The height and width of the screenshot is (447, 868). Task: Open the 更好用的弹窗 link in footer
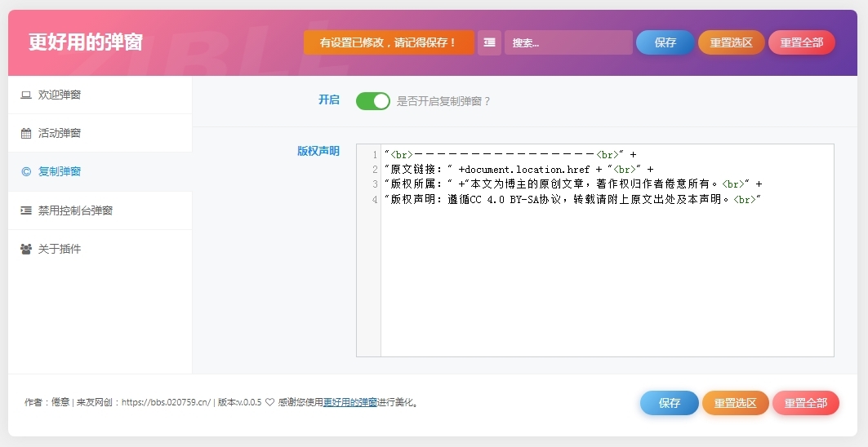(x=350, y=402)
